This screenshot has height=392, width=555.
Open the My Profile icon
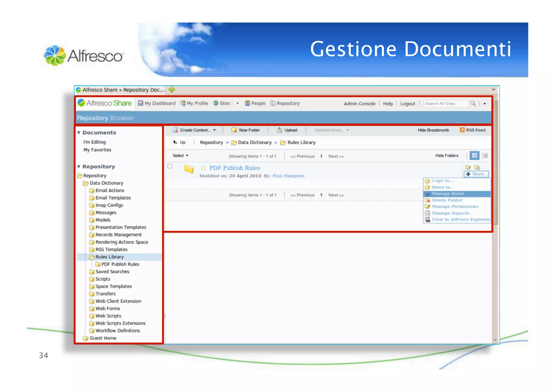pos(183,103)
